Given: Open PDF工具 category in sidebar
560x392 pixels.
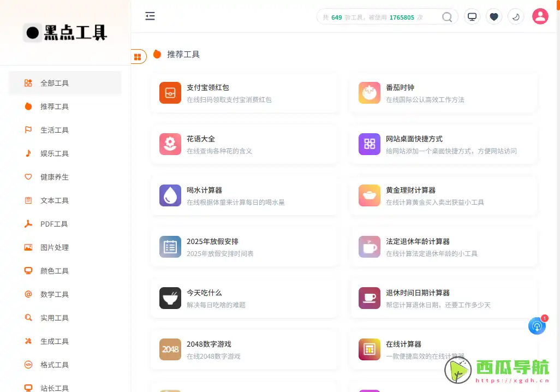Looking at the screenshot, I should coord(65,224).
